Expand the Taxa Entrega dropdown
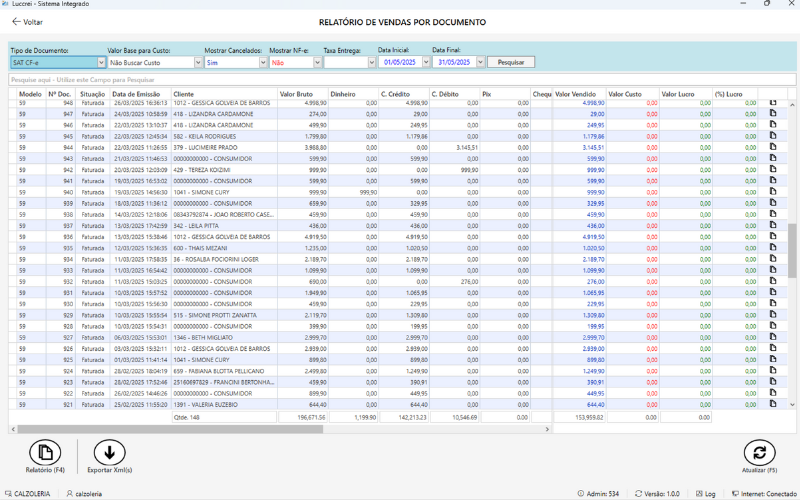This screenshot has height=500, width=800. [x=371, y=62]
